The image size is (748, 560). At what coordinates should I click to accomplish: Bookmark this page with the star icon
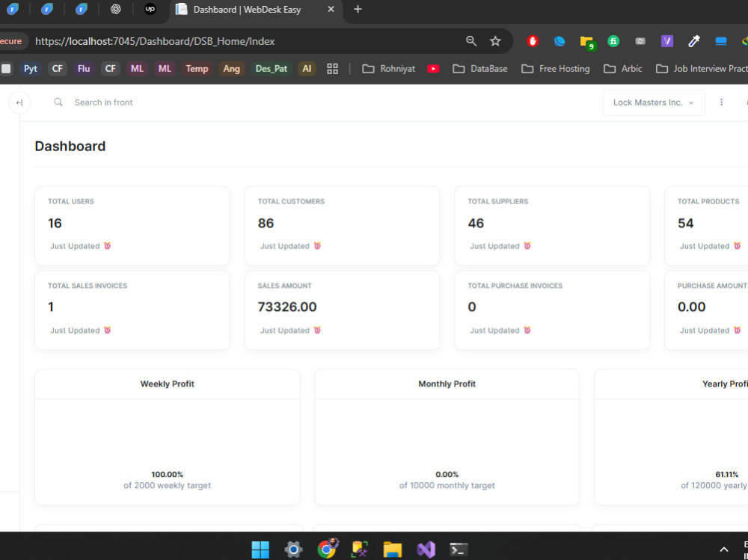(x=496, y=42)
